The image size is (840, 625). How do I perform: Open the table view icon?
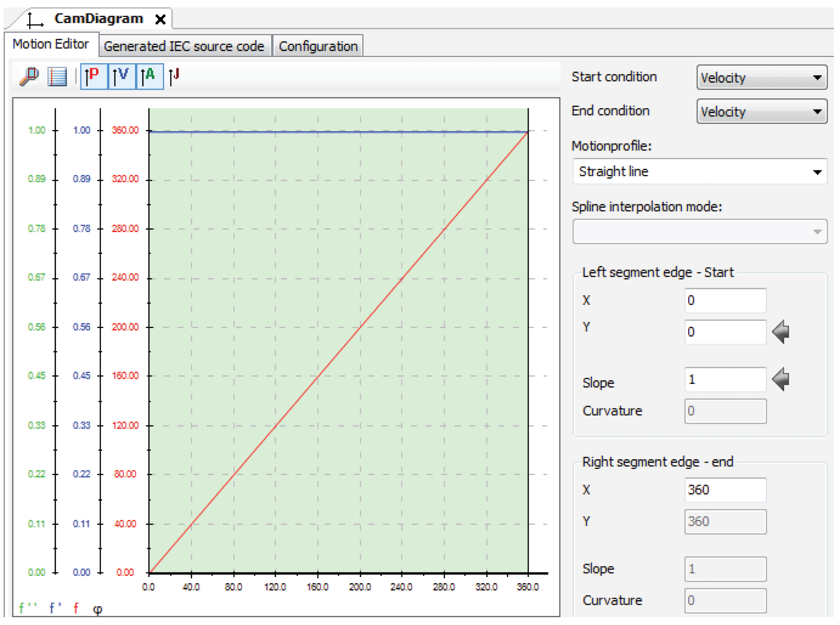pyautogui.click(x=57, y=76)
